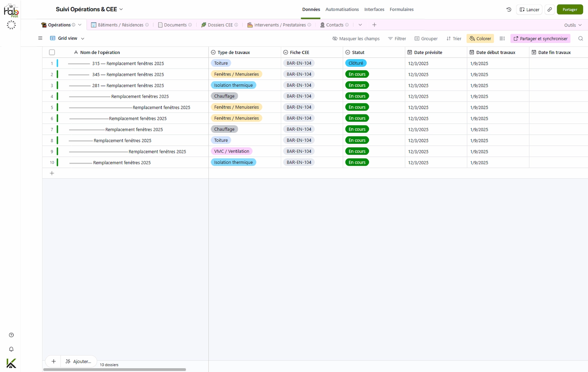Add a new row using plus below row 10

52,173
